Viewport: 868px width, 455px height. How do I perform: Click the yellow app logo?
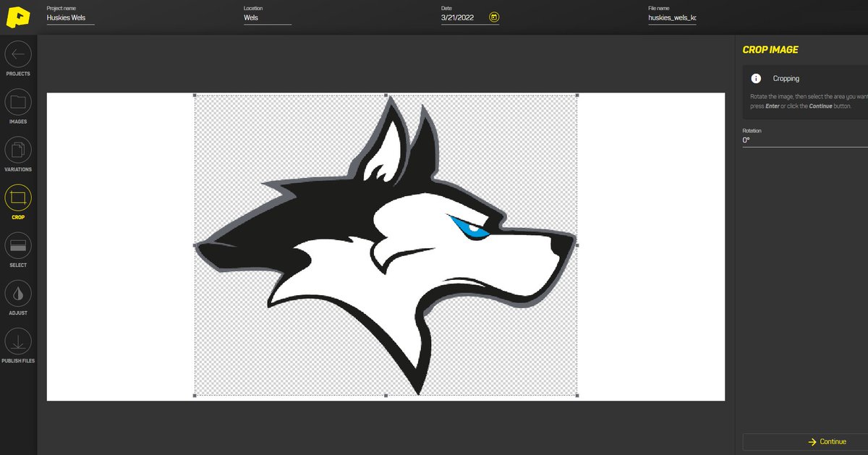[18, 17]
